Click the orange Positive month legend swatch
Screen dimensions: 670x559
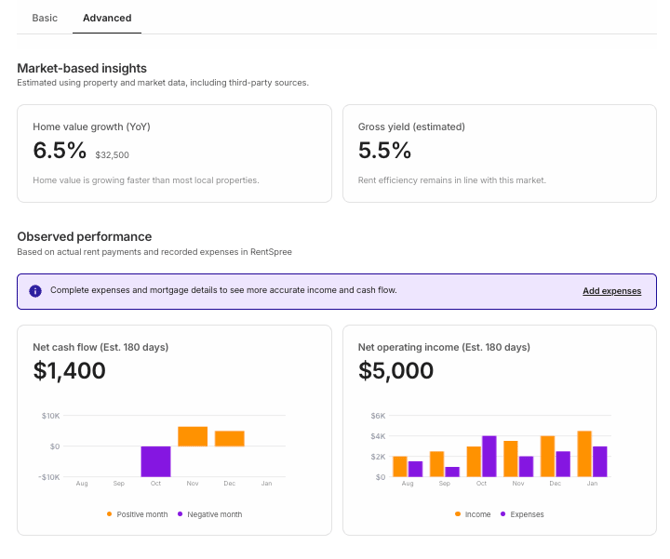point(110,514)
